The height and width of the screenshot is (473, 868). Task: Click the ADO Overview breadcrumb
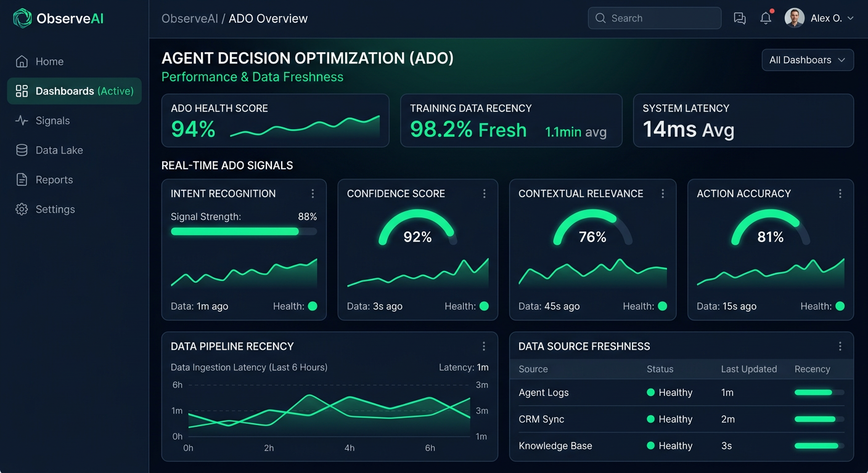[268, 18]
